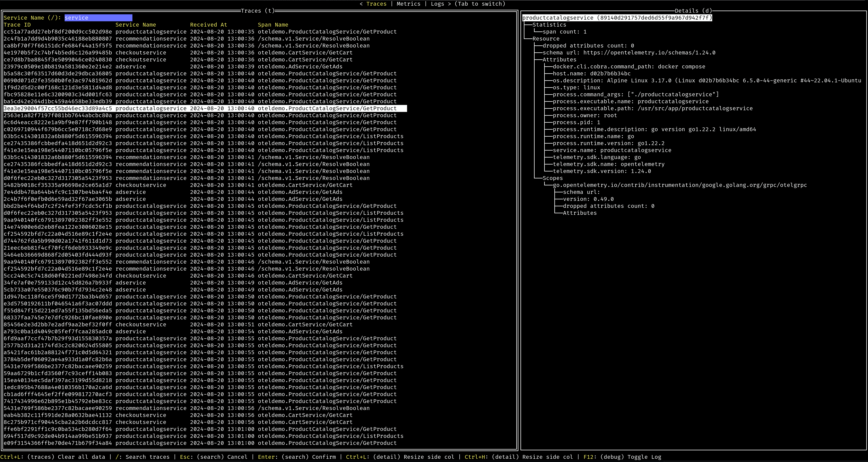This screenshot has height=462, width=868.
Task: Click the Trace ID column header
Action: (x=17, y=25)
